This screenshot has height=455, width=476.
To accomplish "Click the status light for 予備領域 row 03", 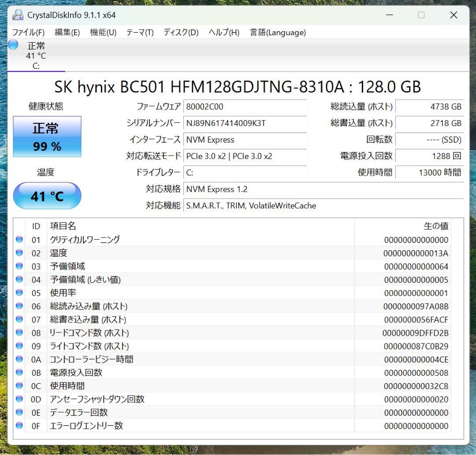I will pos(19,266).
